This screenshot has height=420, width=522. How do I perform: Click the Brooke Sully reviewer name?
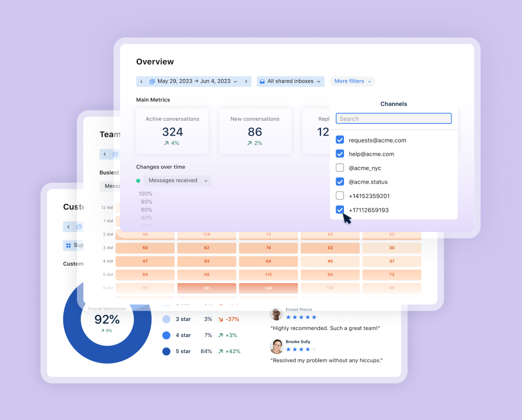[298, 342]
